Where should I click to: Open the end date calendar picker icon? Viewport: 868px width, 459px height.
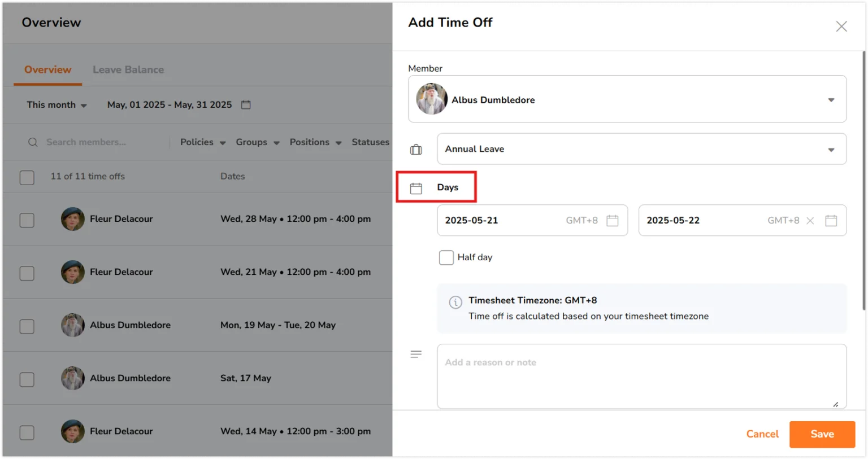(x=831, y=221)
